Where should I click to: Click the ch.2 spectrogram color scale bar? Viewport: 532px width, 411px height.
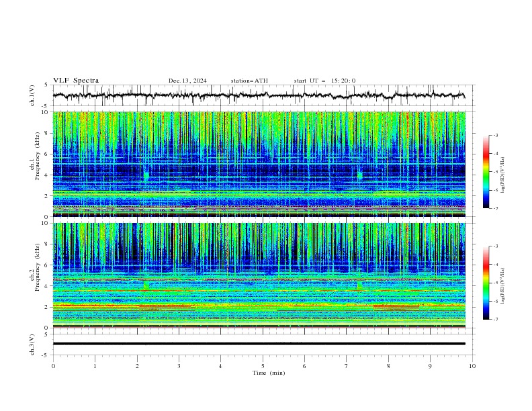click(x=486, y=283)
